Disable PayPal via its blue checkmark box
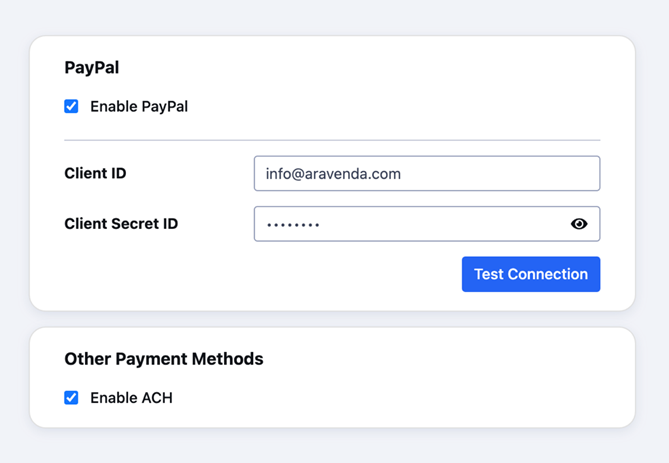 (x=71, y=106)
